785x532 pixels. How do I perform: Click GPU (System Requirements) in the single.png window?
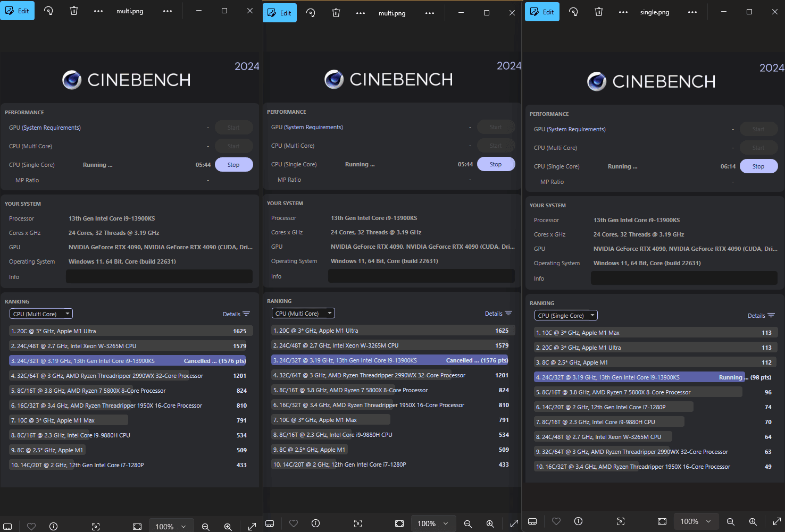pyautogui.click(x=570, y=129)
